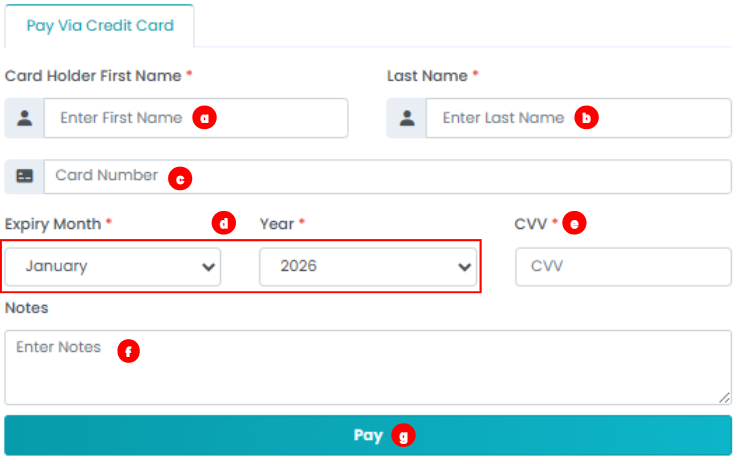Switch to Pay Via Credit Card tab

pyautogui.click(x=99, y=26)
